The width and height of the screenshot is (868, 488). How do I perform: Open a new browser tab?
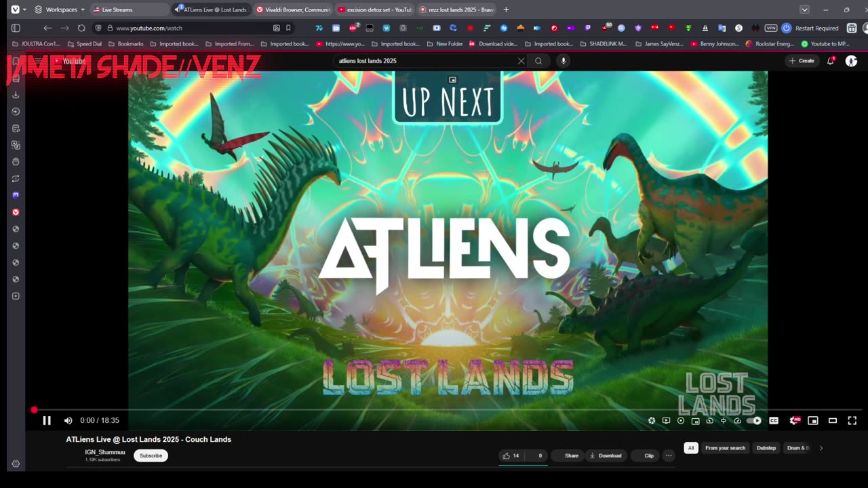tap(506, 9)
